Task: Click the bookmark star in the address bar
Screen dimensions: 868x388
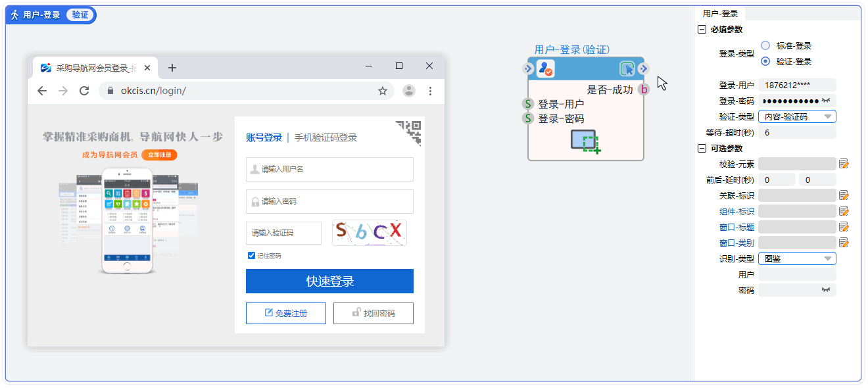Action: (x=383, y=92)
